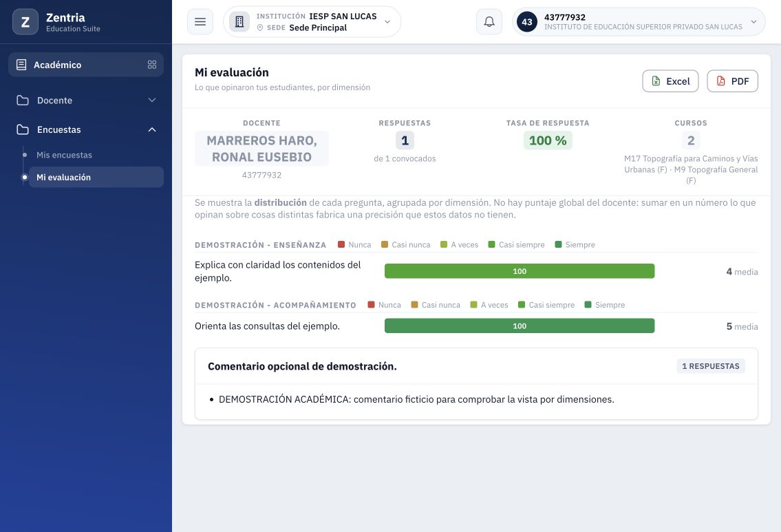Open the Académico module
This screenshot has height=532, width=781.
(x=86, y=65)
